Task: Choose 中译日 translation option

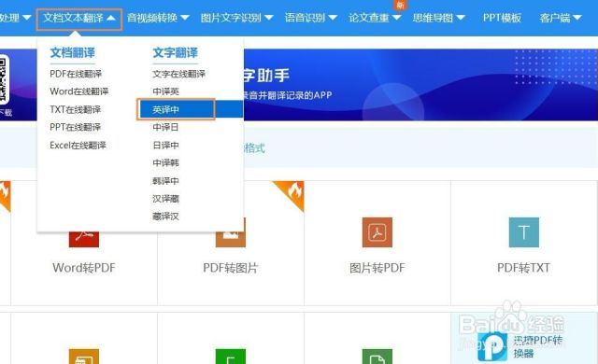Action: tap(165, 127)
